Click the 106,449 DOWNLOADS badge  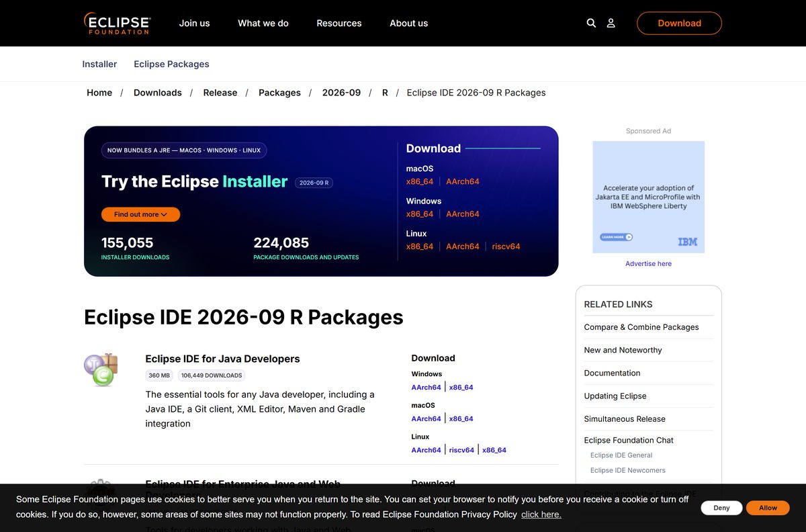(212, 375)
